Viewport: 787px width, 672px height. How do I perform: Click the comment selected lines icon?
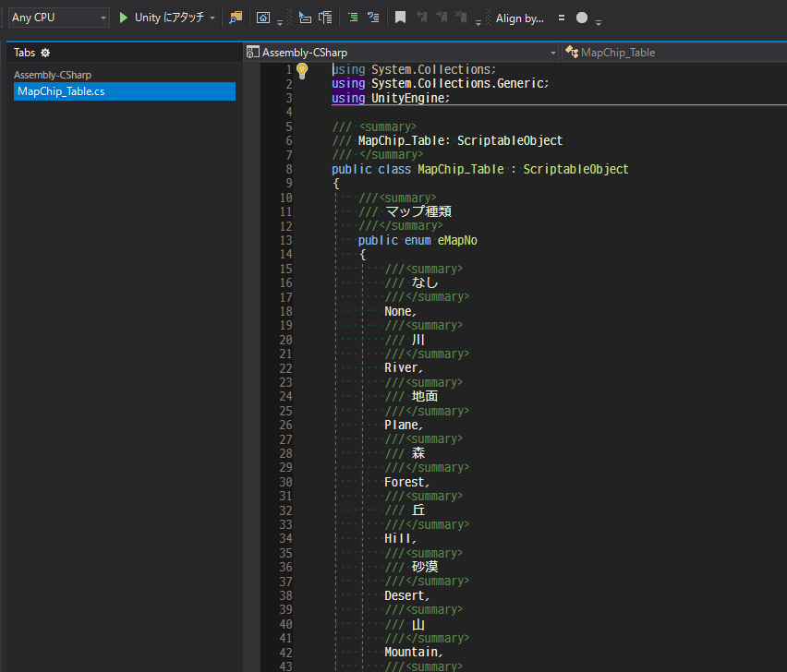pyautogui.click(x=352, y=18)
